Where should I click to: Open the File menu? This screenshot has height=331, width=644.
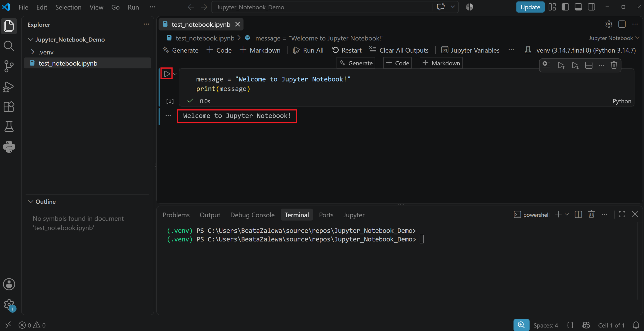tap(23, 7)
